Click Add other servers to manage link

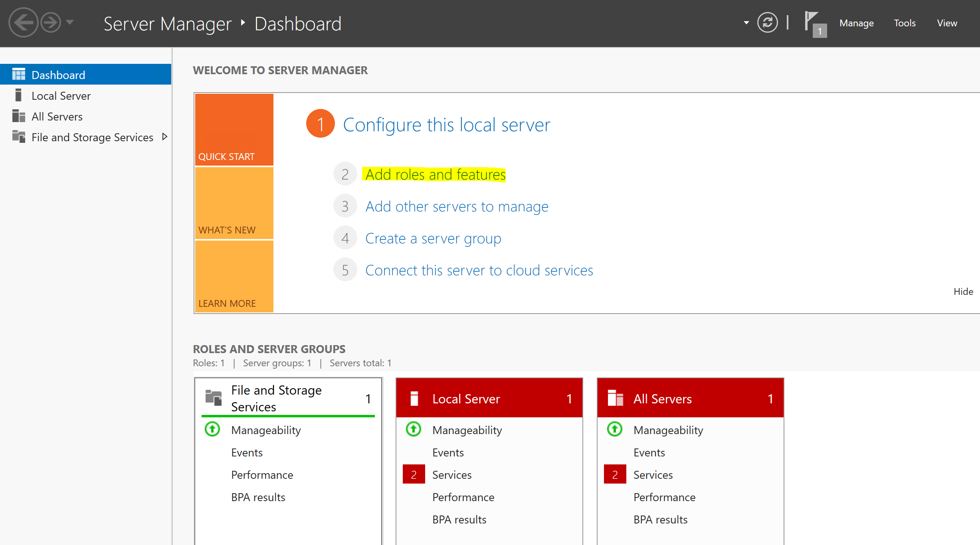pyautogui.click(x=457, y=207)
